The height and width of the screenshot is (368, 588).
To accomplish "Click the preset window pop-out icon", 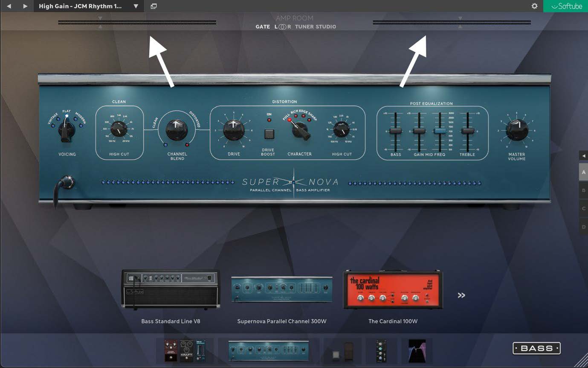I will point(154,6).
